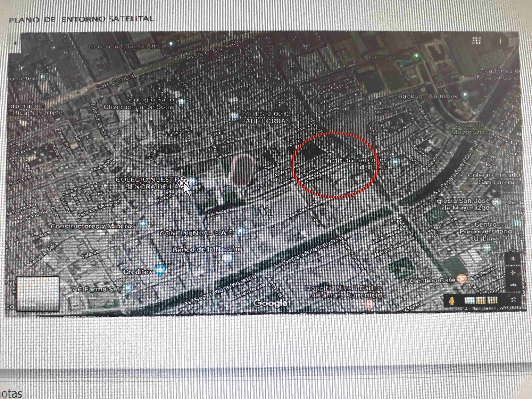Viewport: 532px width, 399px height.
Task: Open the Google account button
Action: tap(501, 41)
